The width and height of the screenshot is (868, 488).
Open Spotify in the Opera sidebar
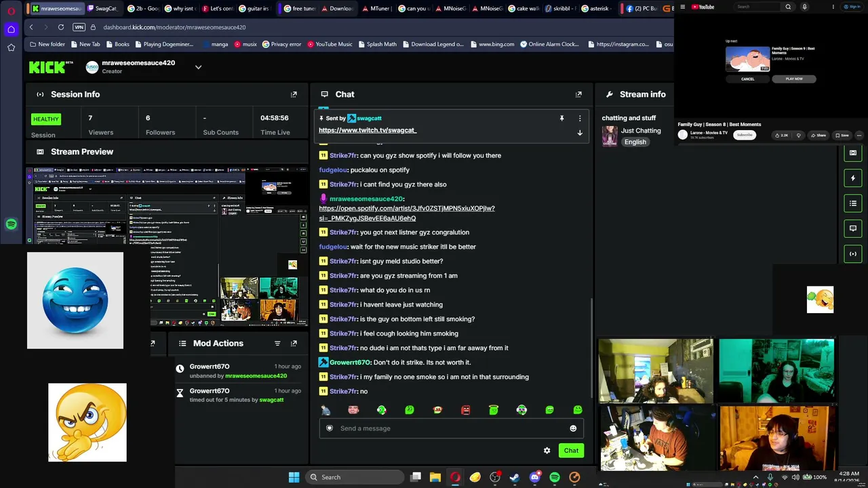click(11, 224)
